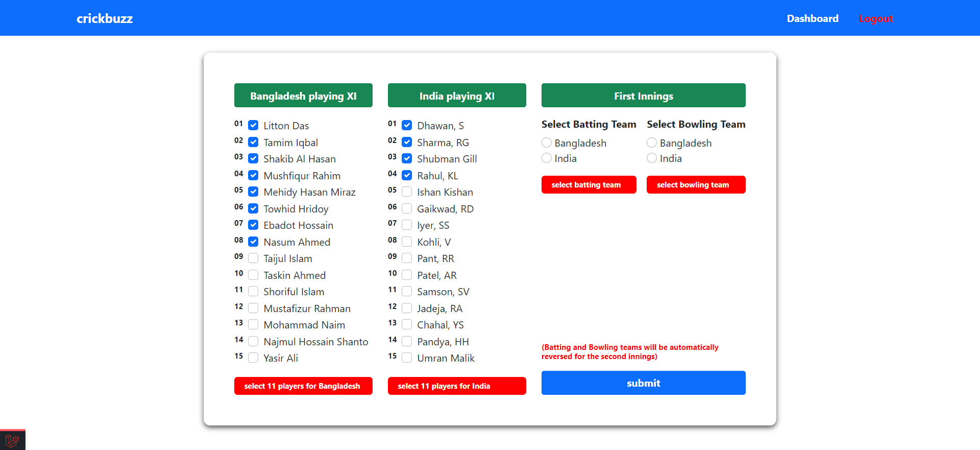980x450 pixels.
Task: Tick the Ishan Kishan checkbox
Action: point(407,192)
